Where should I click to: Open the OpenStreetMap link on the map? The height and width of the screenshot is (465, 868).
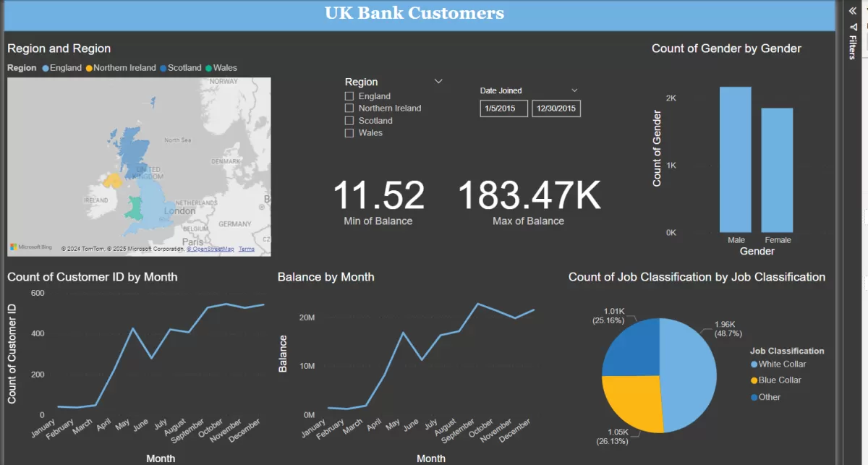[210, 249]
